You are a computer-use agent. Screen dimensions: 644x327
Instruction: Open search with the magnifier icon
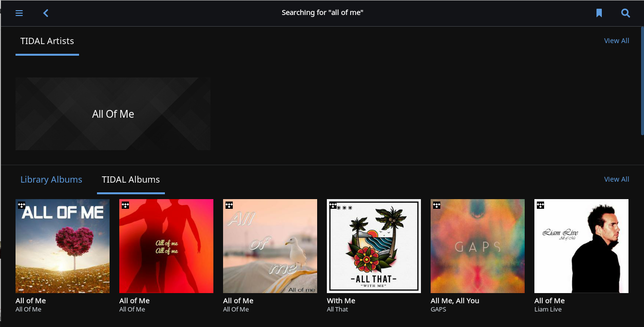(626, 13)
